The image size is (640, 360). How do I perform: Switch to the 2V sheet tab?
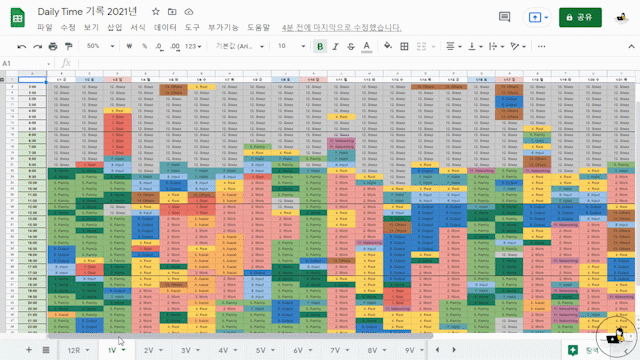point(148,350)
